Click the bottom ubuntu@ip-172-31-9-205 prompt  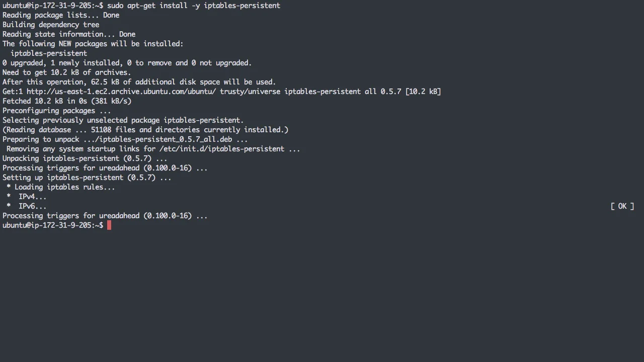coord(53,225)
